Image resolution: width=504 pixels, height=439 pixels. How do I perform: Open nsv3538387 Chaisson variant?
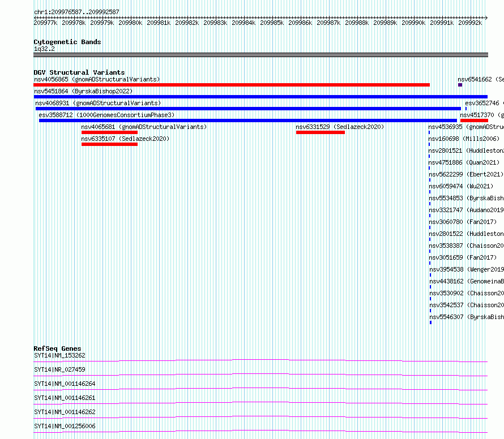467,246
